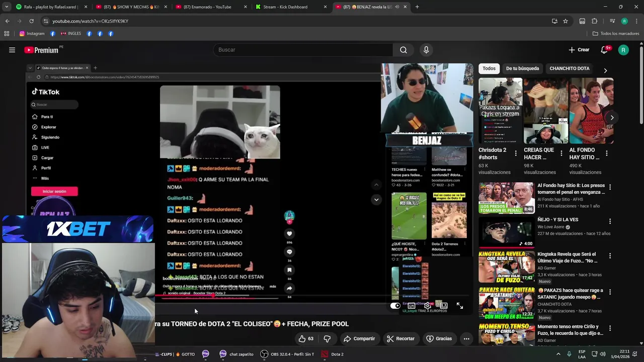Open options for PAKAZS hace quitar rage video
The image size is (644, 362).
coord(610,292)
